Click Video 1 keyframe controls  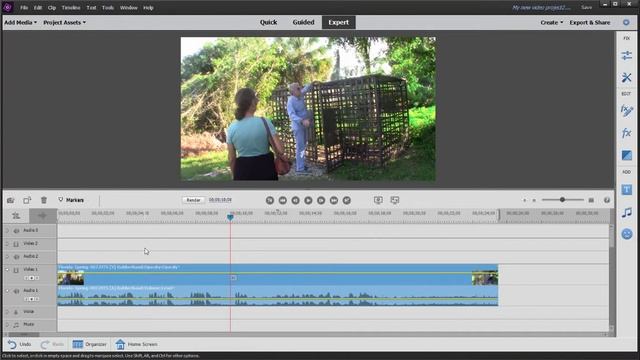[x=31, y=278]
